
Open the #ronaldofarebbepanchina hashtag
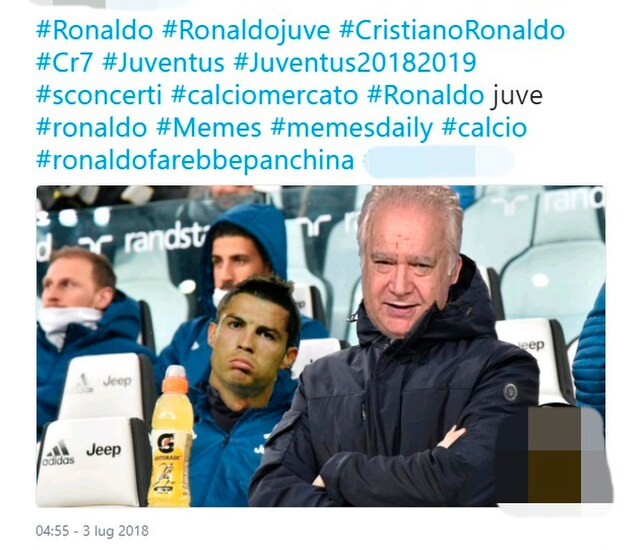pos(195,160)
